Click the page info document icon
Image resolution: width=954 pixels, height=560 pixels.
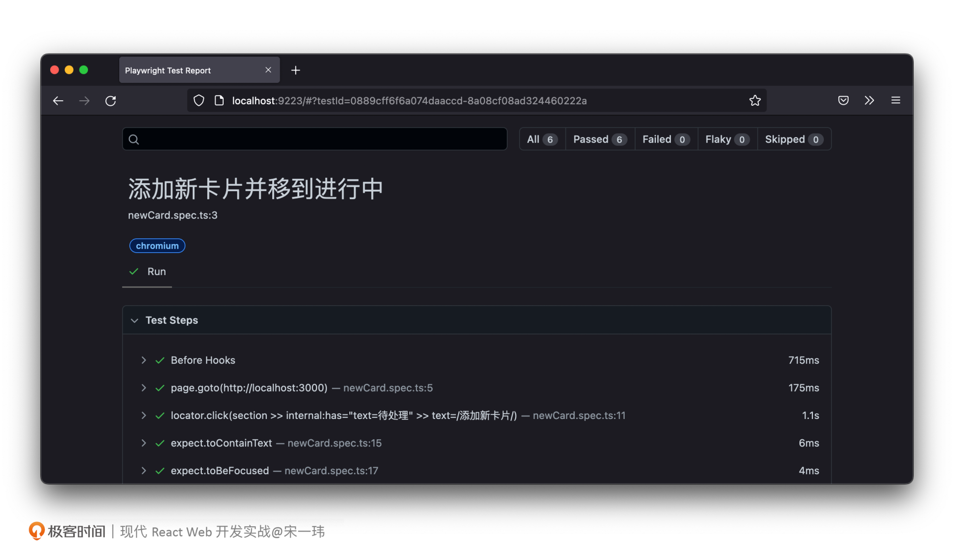click(x=219, y=101)
